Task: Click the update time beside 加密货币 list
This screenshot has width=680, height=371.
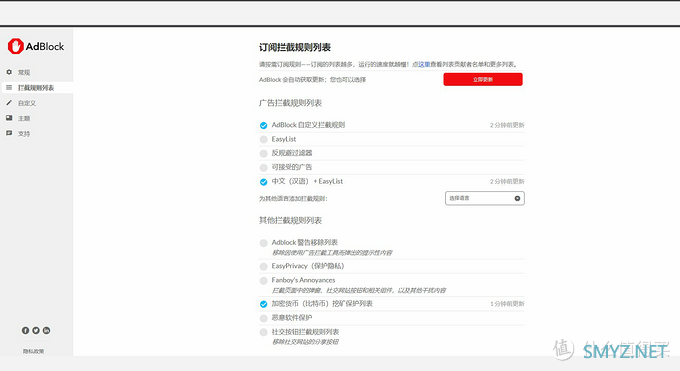Action: coord(507,304)
